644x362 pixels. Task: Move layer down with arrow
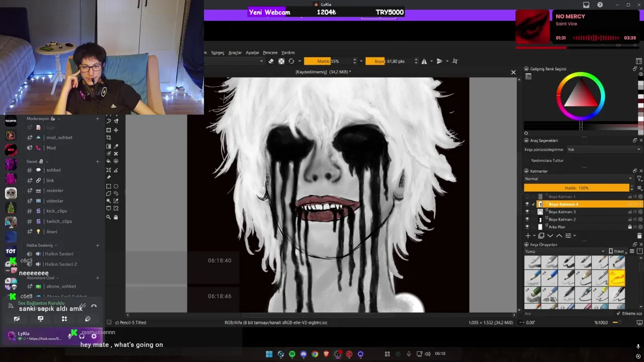550,235
